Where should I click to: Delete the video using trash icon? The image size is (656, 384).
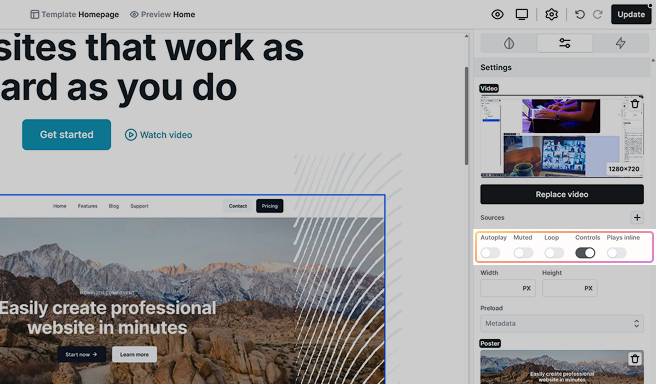[x=635, y=104]
